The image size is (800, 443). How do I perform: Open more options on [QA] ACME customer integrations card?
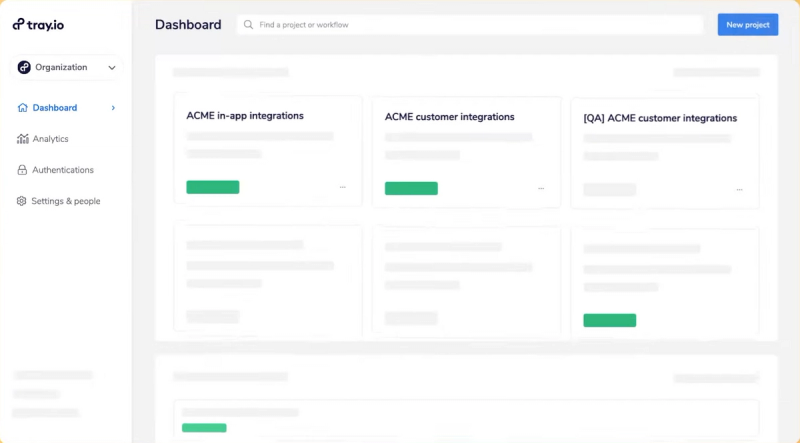click(740, 190)
